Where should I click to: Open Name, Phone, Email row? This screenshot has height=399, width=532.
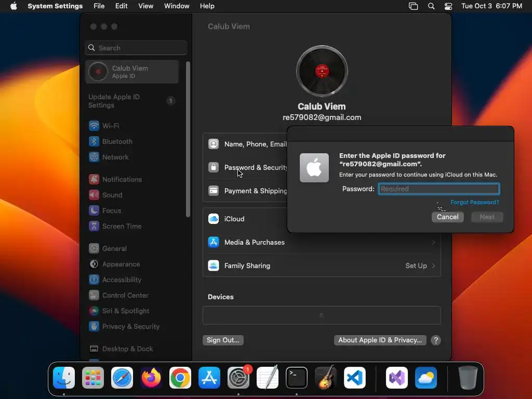245,144
